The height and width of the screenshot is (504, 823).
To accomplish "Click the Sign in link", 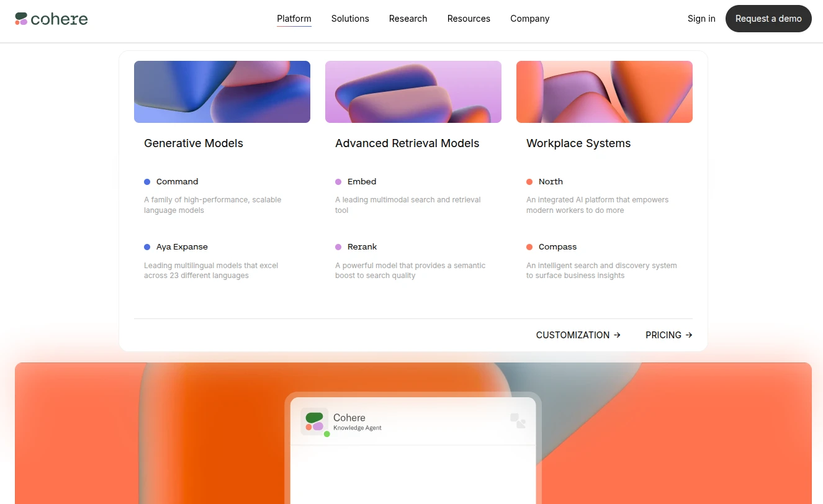I will pos(701,19).
